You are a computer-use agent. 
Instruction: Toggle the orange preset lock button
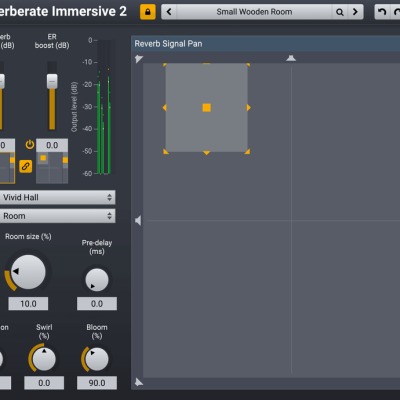pyautogui.click(x=148, y=12)
